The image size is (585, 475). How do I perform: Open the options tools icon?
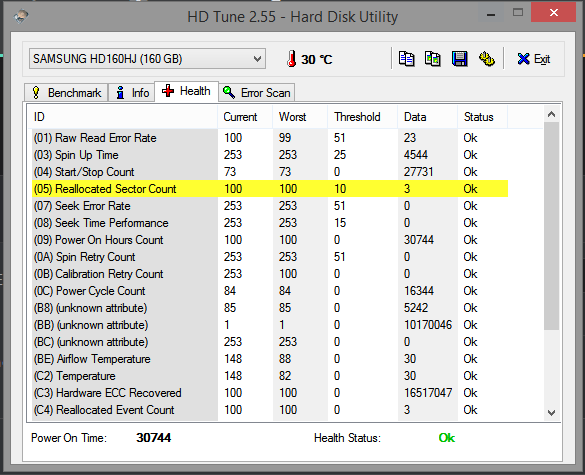point(487,59)
